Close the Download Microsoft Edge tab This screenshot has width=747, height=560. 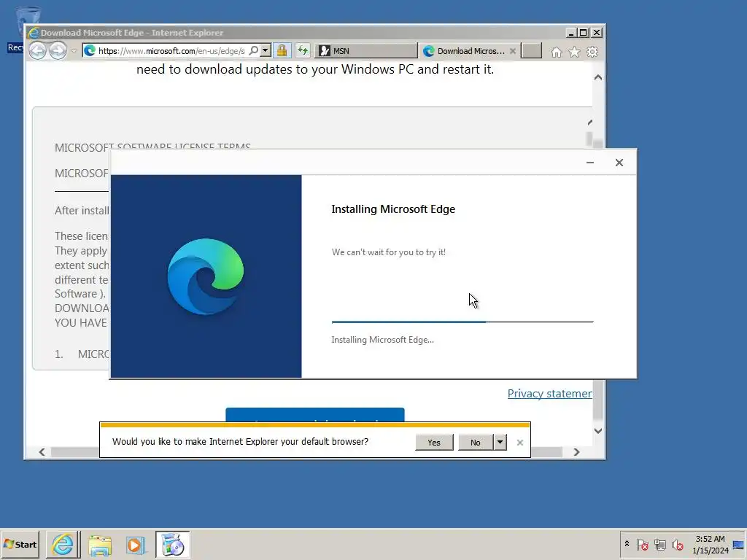(513, 51)
